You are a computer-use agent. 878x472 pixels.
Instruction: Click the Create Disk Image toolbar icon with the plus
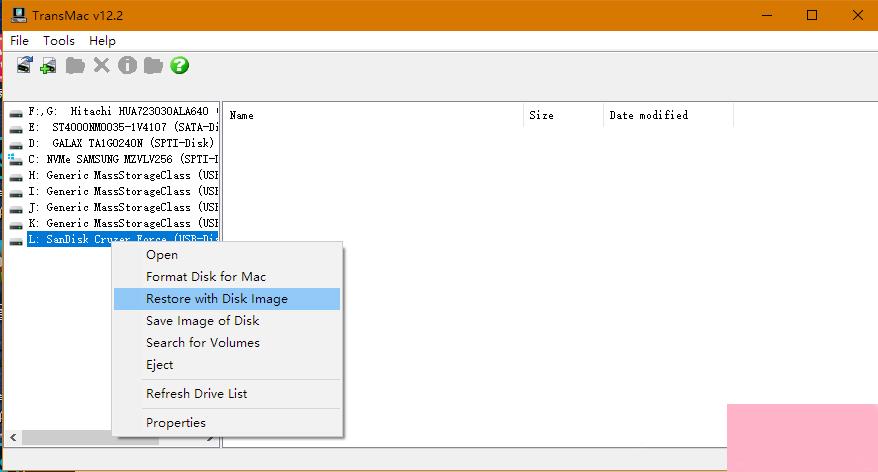[49, 66]
